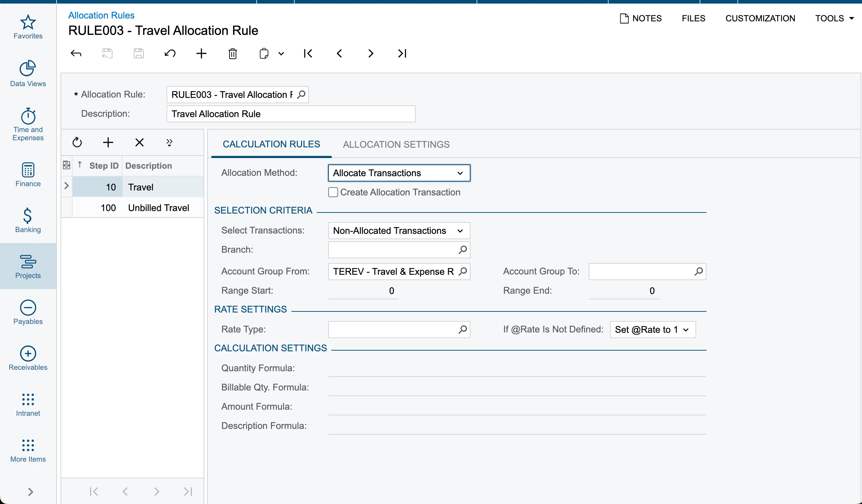This screenshot has width=862, height=504.
Task: Enable Create Allocation Transaction checkbox
Action: click(333, 192)
